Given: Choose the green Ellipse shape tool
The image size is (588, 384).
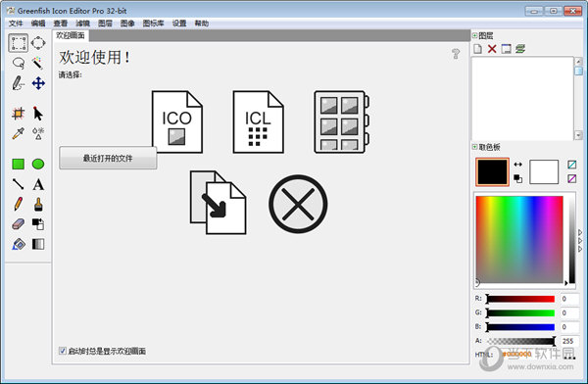Looking at the screenshot, I should 38,164.
